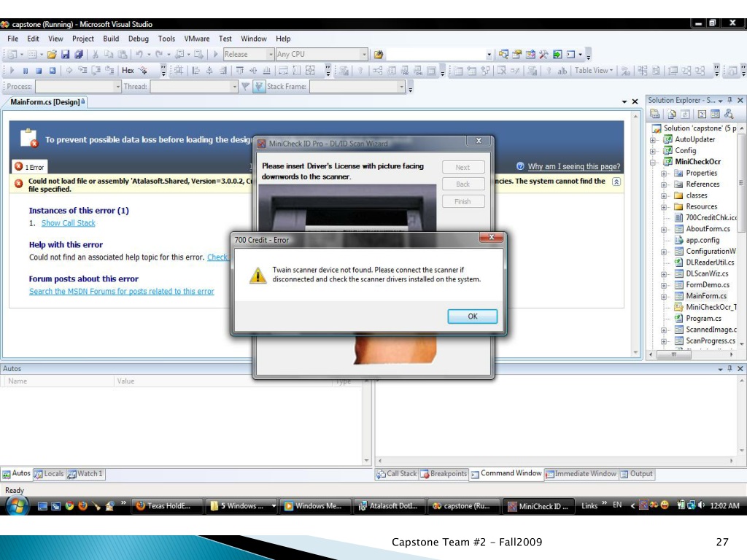The width and height of the screenshot is (747, 560).
Task: Click the Find in Files icon after Any CPU
Action: point(379,54)
